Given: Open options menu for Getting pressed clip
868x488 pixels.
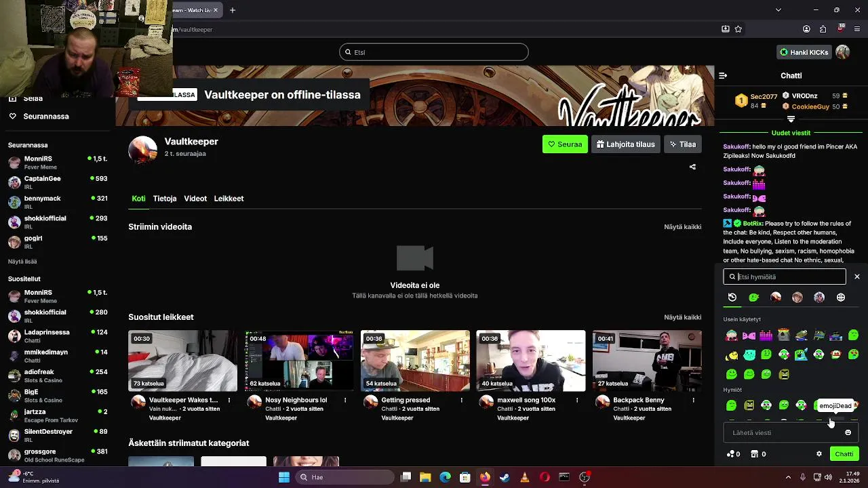Looking at the screenshot, I should pos(461,401).
